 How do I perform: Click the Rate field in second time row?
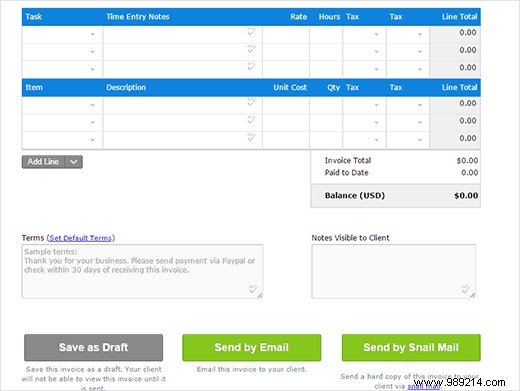pos(286,52)
